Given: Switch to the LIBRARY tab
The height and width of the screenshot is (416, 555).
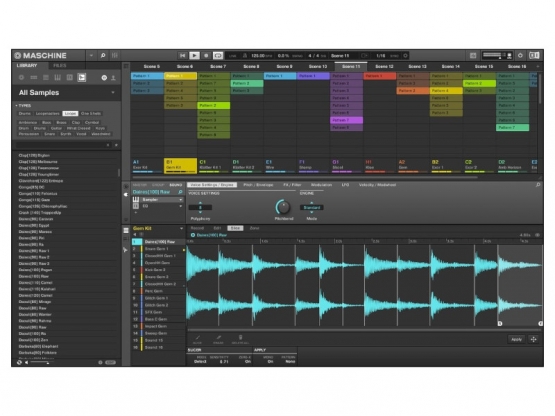Looking at the screenshot, I should tap(27, 65).
